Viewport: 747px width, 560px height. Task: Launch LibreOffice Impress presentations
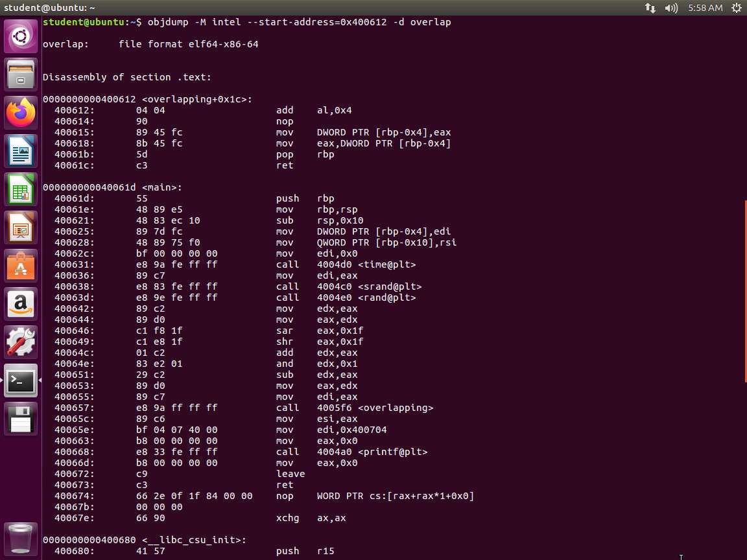click(21, 228)
